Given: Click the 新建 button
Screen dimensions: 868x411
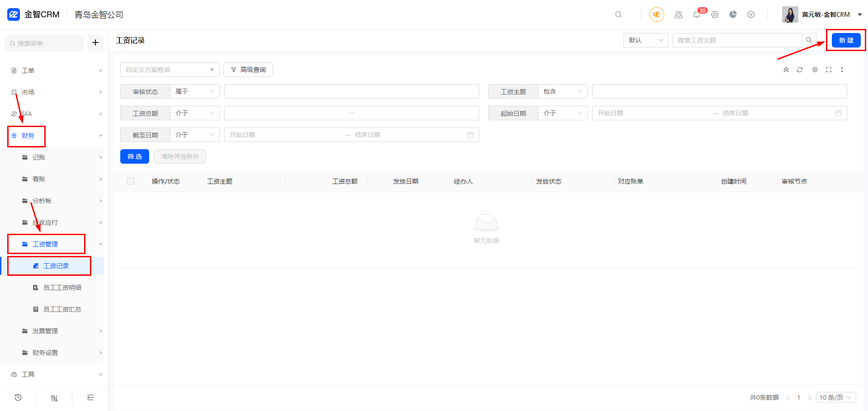Looking at the screenshot, I should (x=846, y=40).
